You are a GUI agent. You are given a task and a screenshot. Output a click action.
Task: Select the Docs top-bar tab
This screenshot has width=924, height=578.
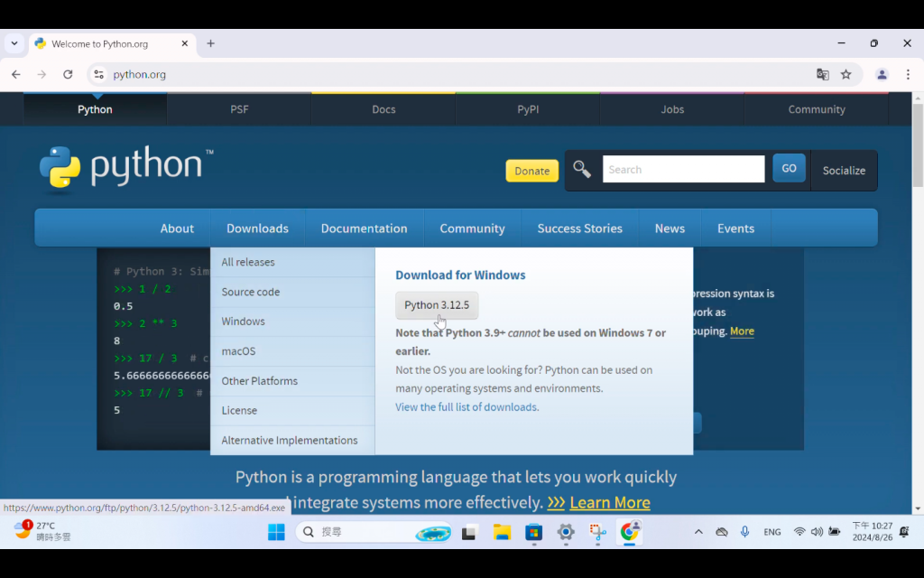pyautogui.click(x=383, y=109)
